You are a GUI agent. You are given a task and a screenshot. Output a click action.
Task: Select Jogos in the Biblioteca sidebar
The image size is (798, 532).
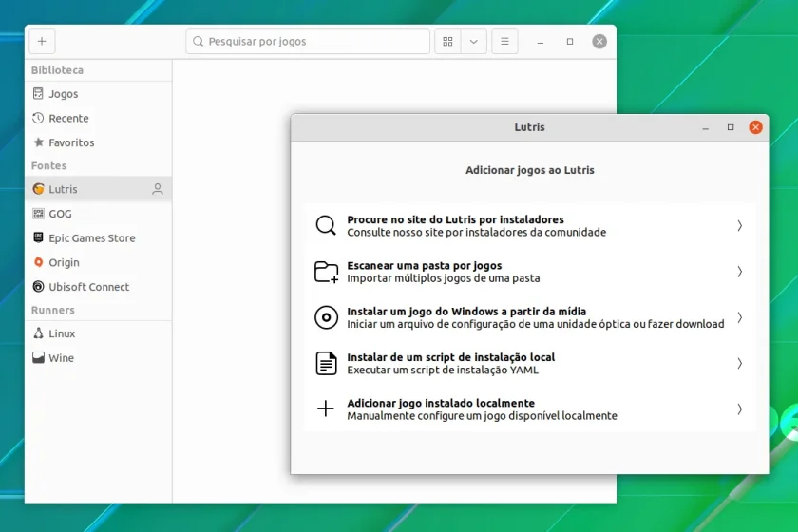(x=98, y=94)
